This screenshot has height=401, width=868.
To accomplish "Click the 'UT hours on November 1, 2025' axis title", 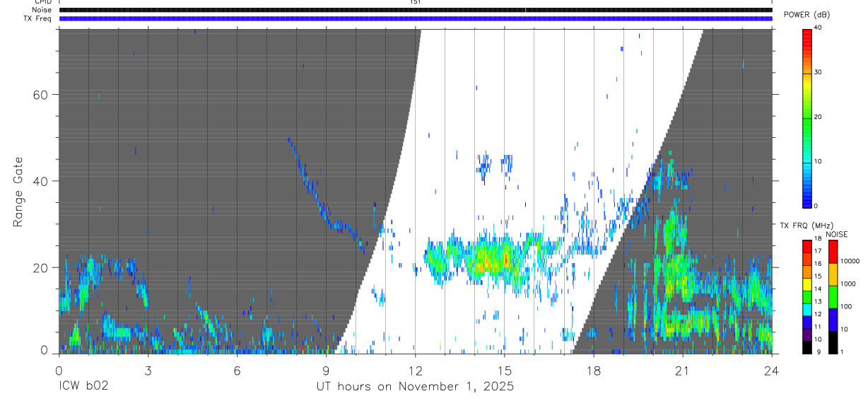I will coord(415,387).
